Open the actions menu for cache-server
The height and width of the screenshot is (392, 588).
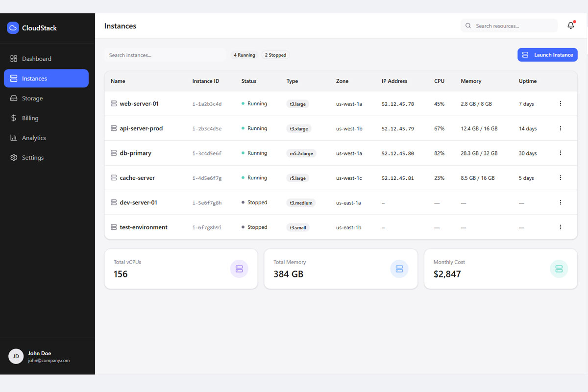(561, 178)
